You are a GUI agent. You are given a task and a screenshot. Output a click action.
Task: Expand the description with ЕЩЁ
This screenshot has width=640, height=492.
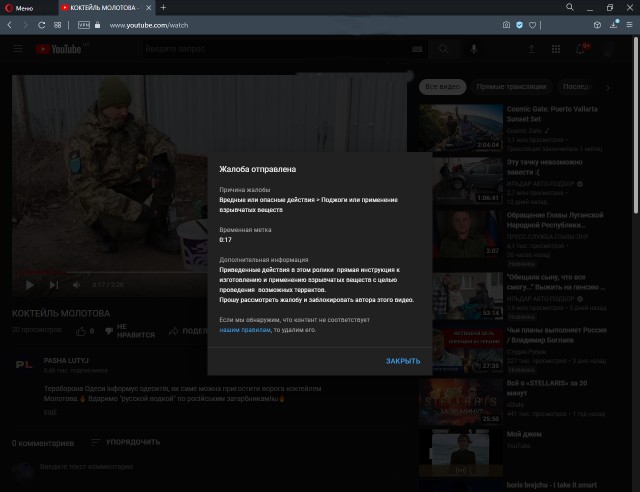[50, 412]
